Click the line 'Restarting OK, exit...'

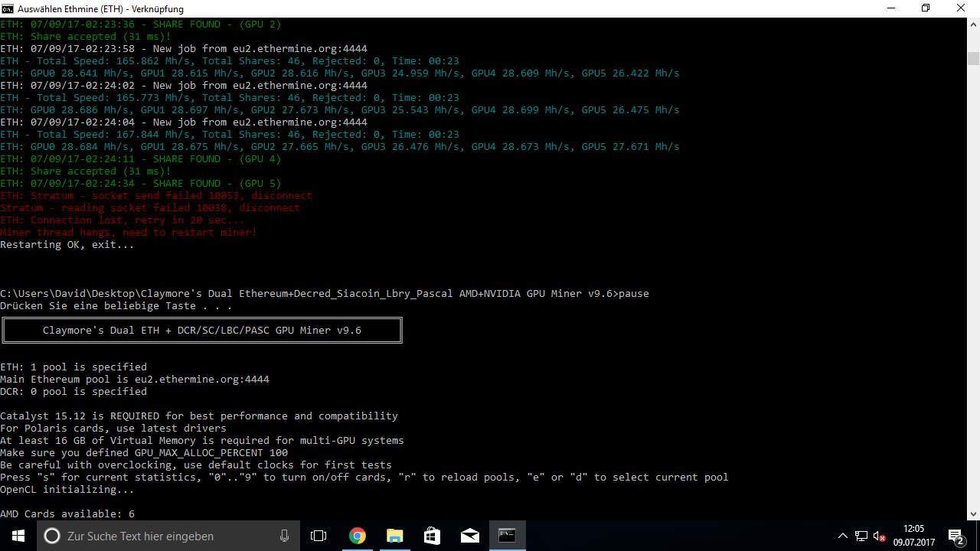pyautogui.click(x=67, y=245)
